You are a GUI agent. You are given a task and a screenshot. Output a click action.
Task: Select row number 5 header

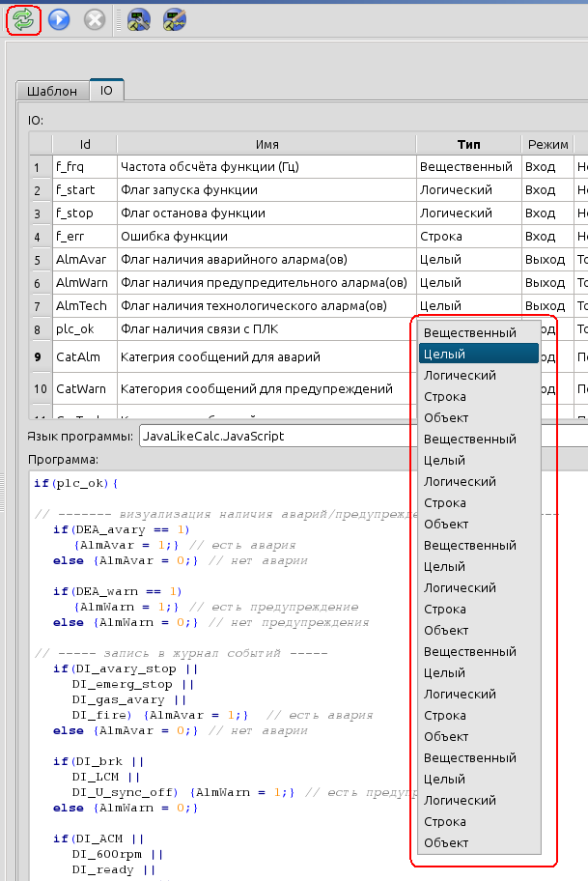click(x=39, y=260)
